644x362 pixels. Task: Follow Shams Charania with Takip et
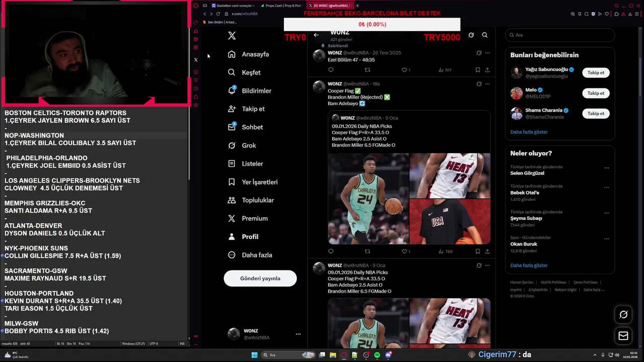596,114
